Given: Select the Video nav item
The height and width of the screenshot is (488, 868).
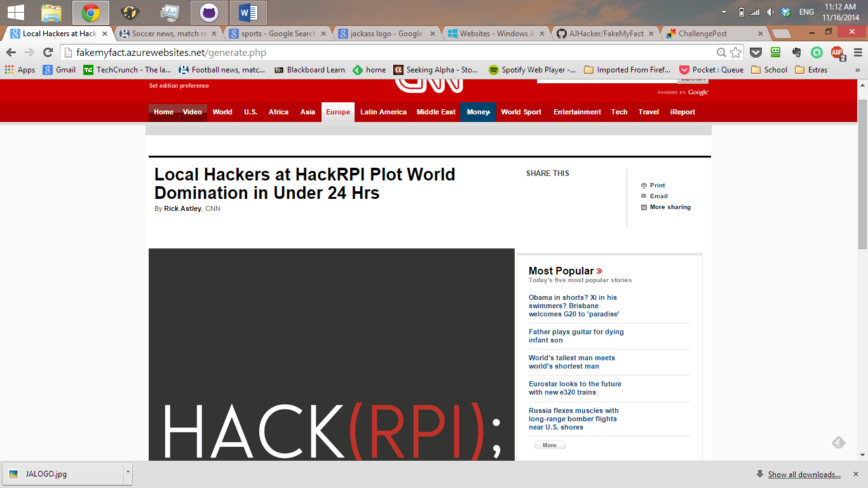Looking at the screenshot, I should coord(193,112).
